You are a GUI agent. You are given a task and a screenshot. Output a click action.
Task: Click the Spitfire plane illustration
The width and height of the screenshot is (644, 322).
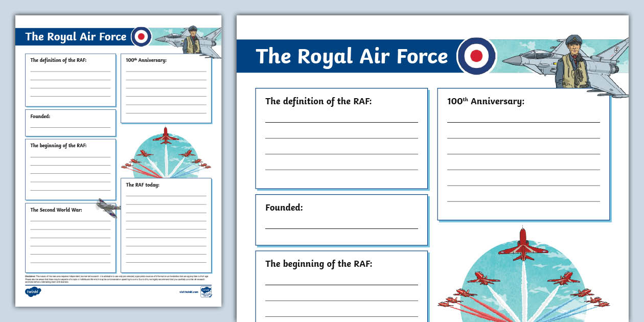point(108,207)
